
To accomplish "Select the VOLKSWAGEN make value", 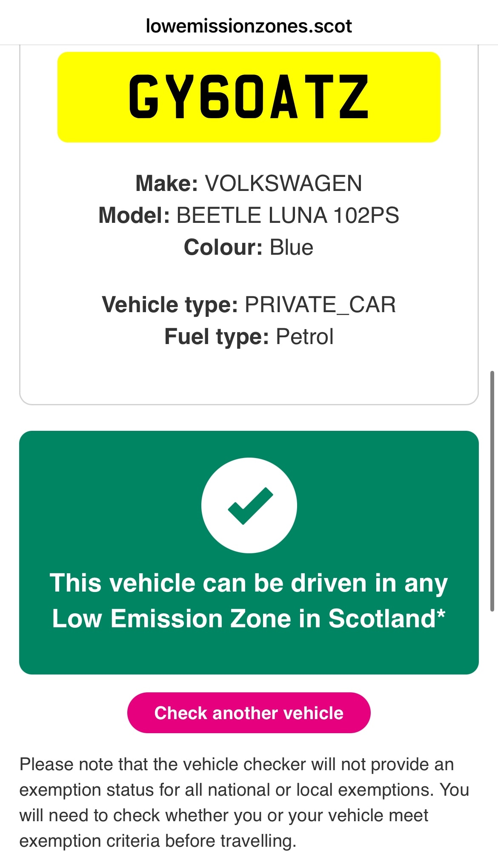I will pos(283,183).
